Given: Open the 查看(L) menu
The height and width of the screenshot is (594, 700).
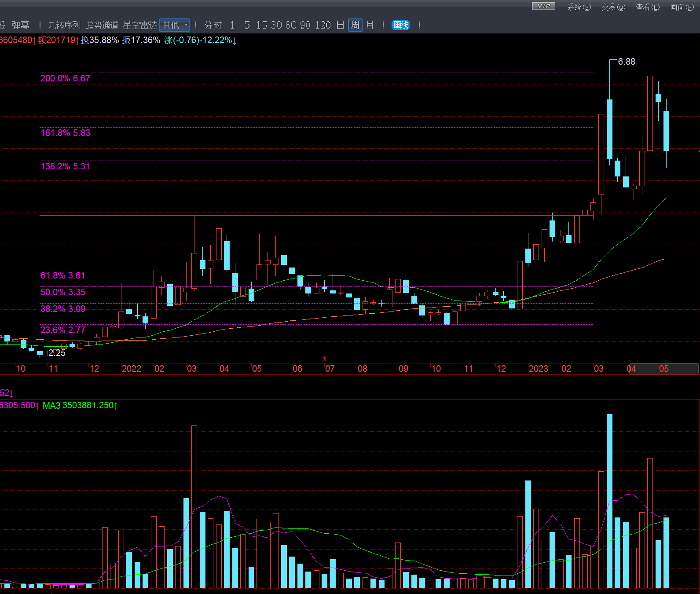Looking at the screenshot, I should (648, 7).
